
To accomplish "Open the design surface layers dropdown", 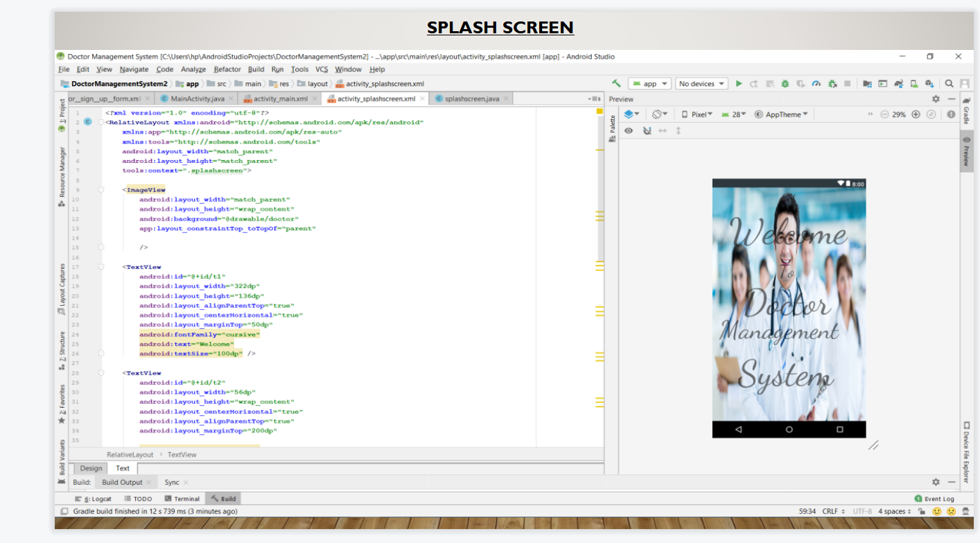I will [x=631, y=114].
